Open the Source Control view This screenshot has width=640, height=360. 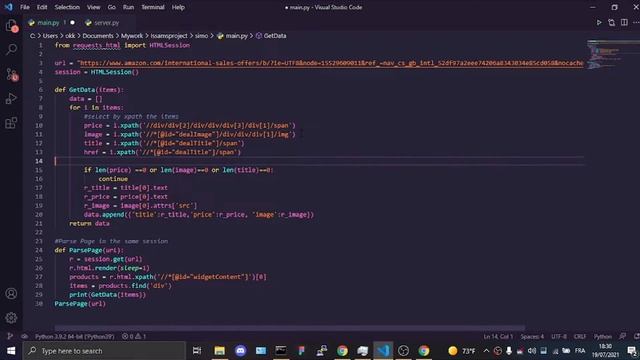(x=11, y=74)
